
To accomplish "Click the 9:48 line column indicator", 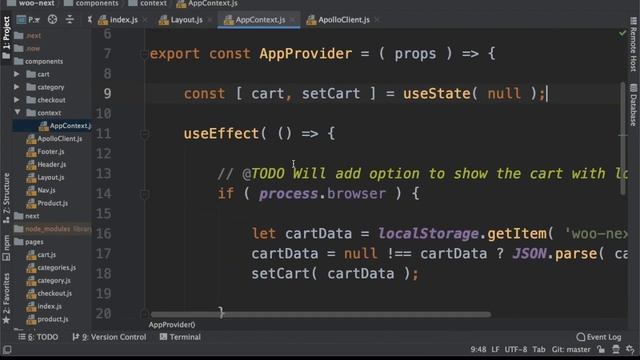I will tap(478, 349).
